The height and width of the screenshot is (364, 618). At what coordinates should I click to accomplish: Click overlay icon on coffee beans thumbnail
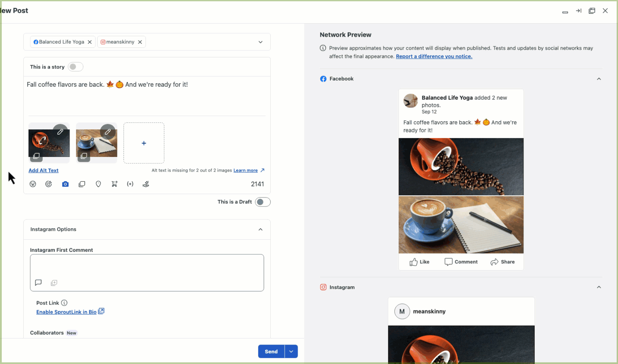click(x=36, y=156)
